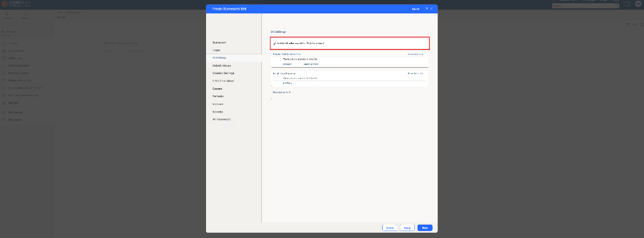Select the Security tab
644x238 pixels.
[x=218, y=111]
